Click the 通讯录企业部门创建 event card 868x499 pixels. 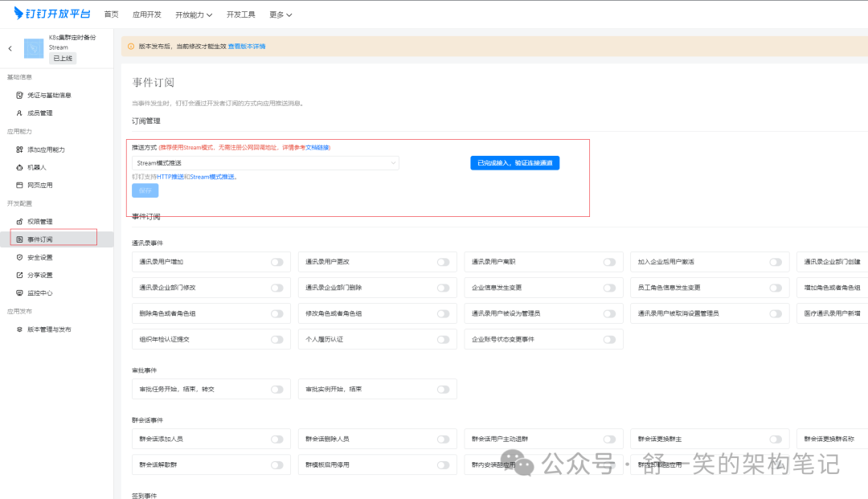tap(832, 262)
